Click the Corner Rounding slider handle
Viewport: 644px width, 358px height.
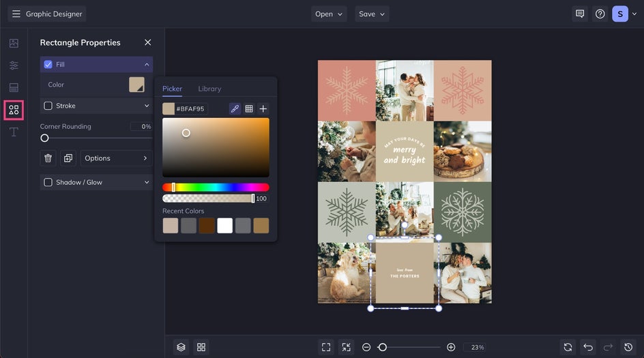44,138
